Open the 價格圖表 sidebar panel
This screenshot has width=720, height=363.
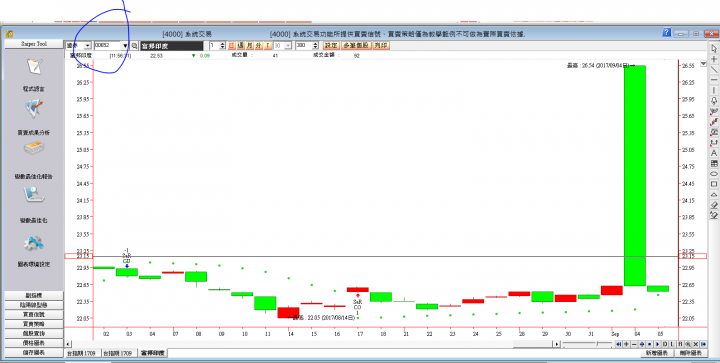coord(34,343)
